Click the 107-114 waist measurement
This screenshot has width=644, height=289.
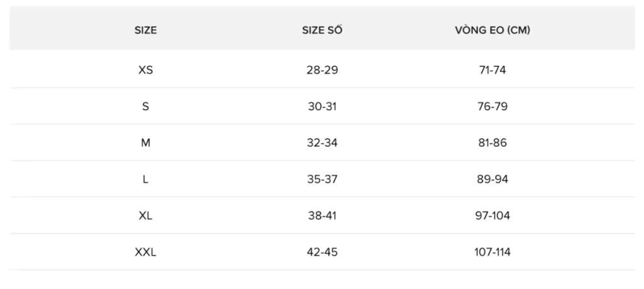pos(492,252)
